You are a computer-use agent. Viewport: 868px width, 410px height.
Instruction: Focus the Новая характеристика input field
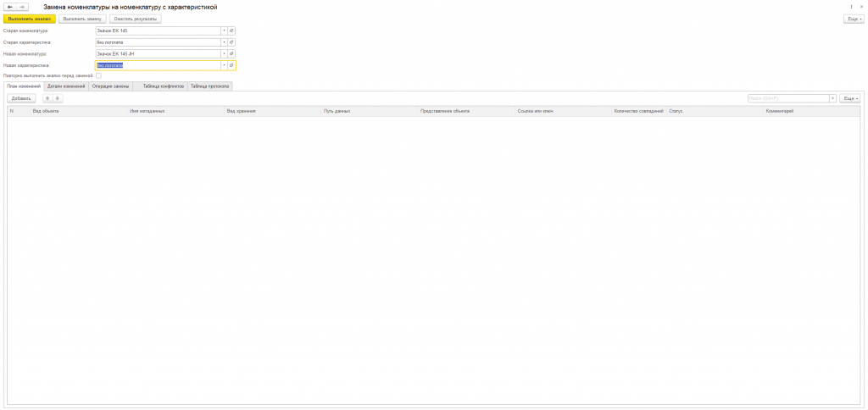click(x=159, y=65)
